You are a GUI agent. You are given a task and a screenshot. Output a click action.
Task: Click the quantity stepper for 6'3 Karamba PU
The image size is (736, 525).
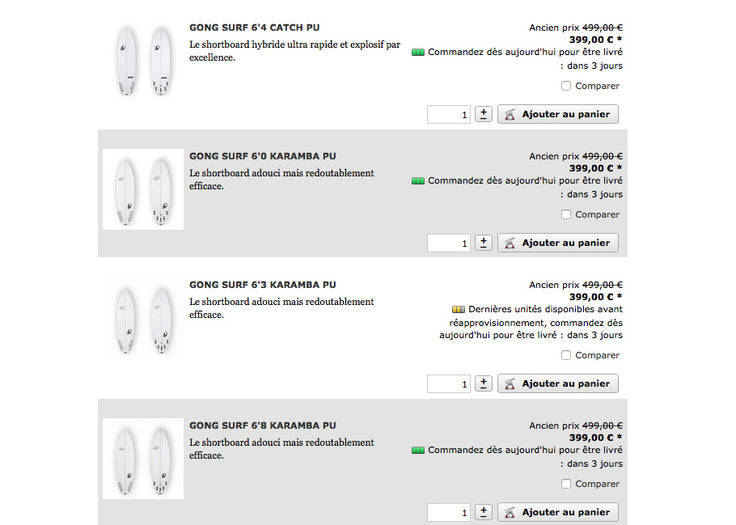point(484,384)
